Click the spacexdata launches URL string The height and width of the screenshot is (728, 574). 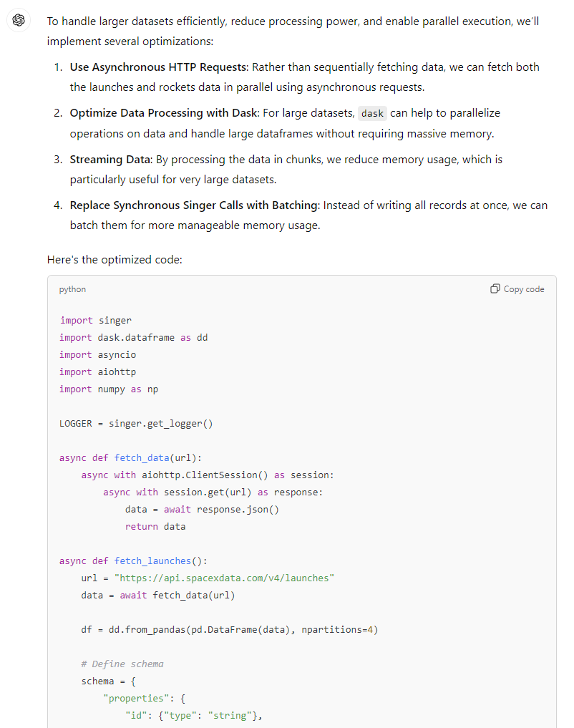pos(224,578)
